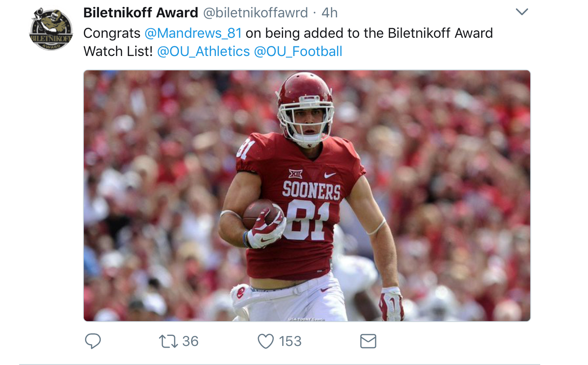Click the retweet count 36
This screenshot has height=365, width=588.
(x=190, y=341)
